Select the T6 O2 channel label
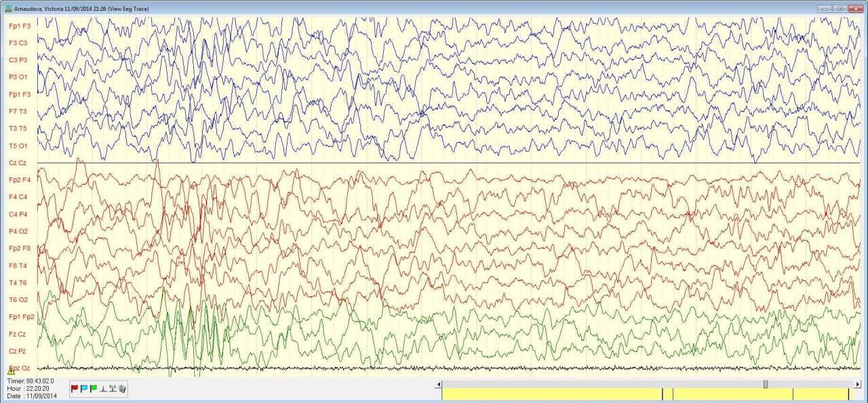 [18, 299]
